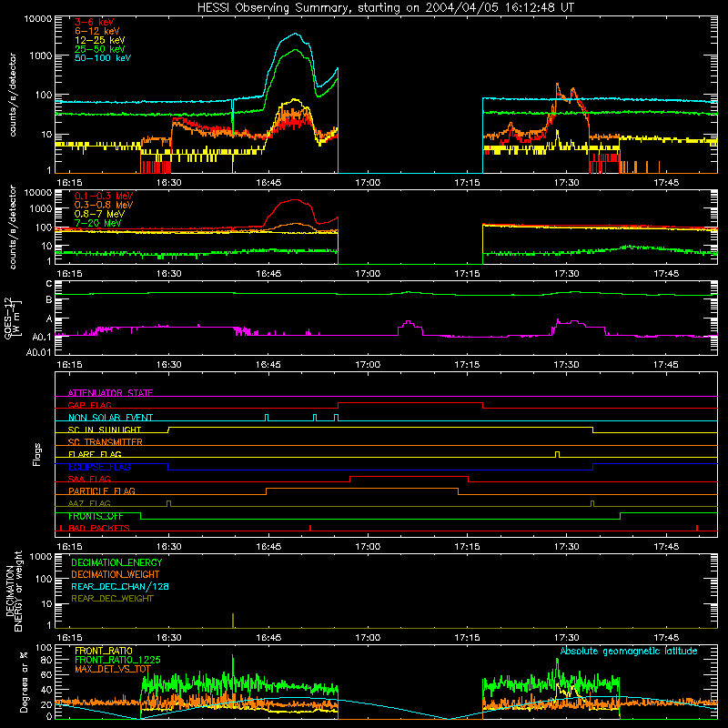Click the yellow FLARE_FLAG pulse marker

558,454
